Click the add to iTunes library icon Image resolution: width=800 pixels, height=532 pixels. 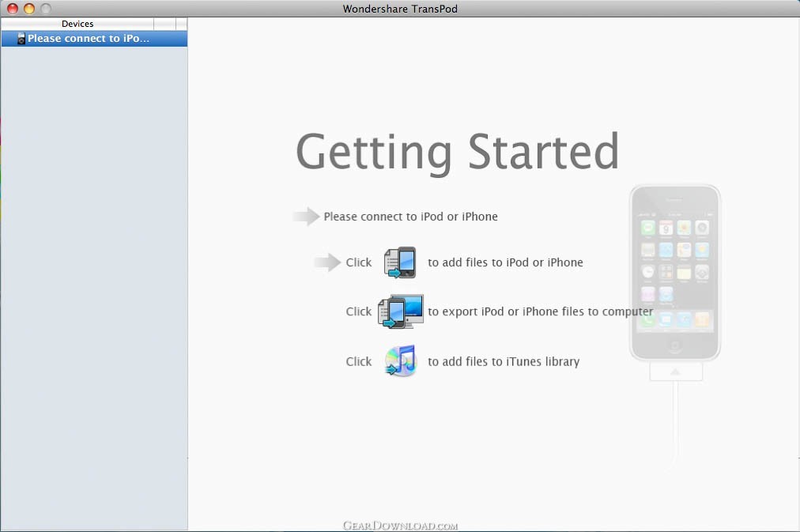tap(401, 360)
